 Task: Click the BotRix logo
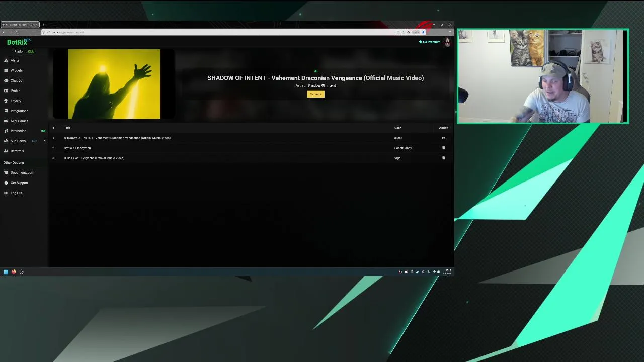(18, 42)
